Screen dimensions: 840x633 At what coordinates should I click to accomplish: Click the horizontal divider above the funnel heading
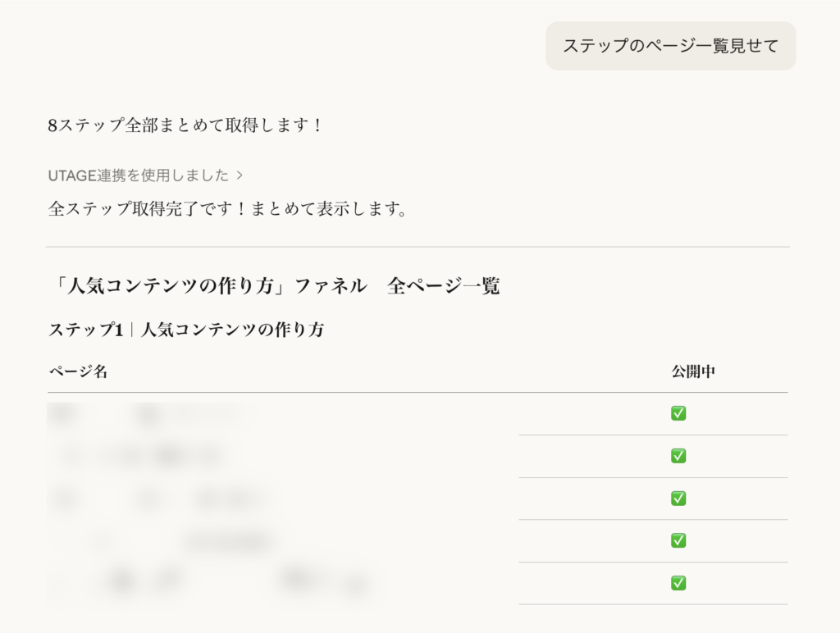418,247
